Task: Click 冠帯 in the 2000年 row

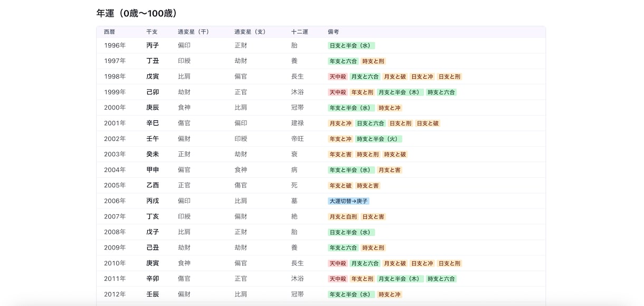Action: [298, 108]
